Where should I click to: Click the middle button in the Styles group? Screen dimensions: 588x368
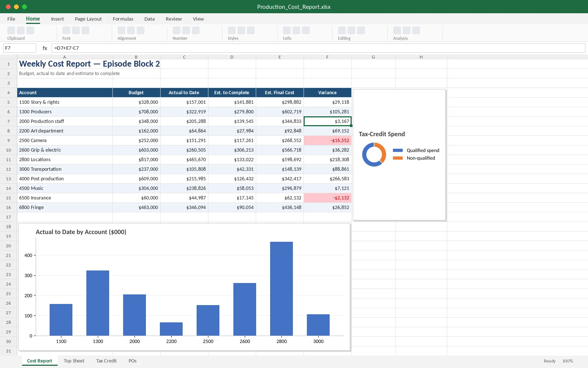click(x=241, y=31)
